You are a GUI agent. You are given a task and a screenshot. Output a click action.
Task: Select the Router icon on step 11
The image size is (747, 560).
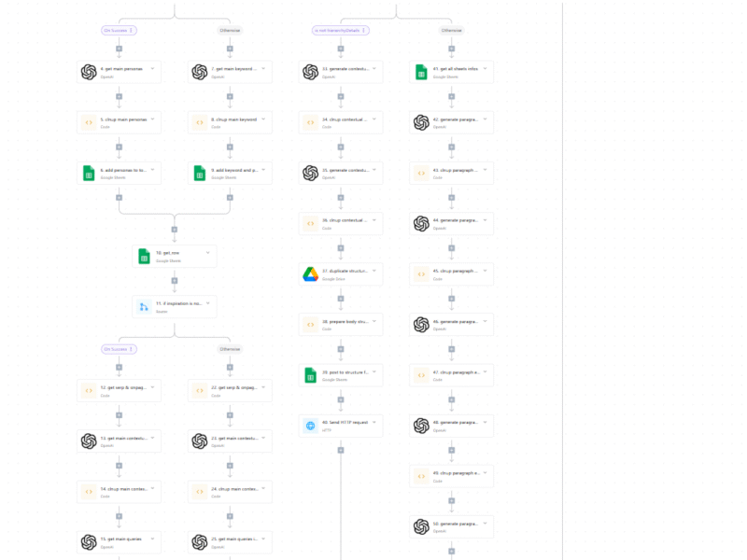coord(144,307)
